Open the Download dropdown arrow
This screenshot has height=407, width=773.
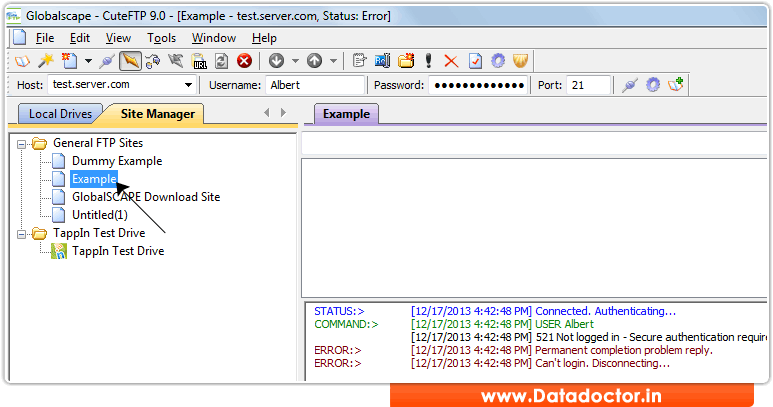click(x=295, y=61)
